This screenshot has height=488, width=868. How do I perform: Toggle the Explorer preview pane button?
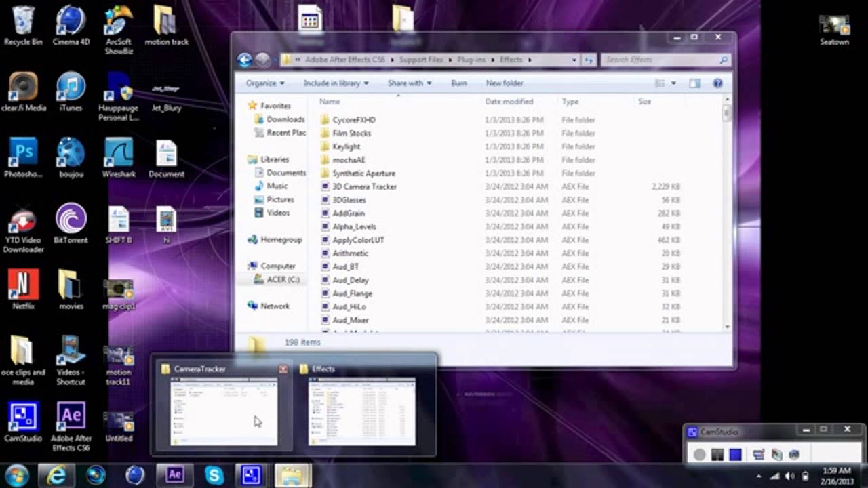coord(694,83)
